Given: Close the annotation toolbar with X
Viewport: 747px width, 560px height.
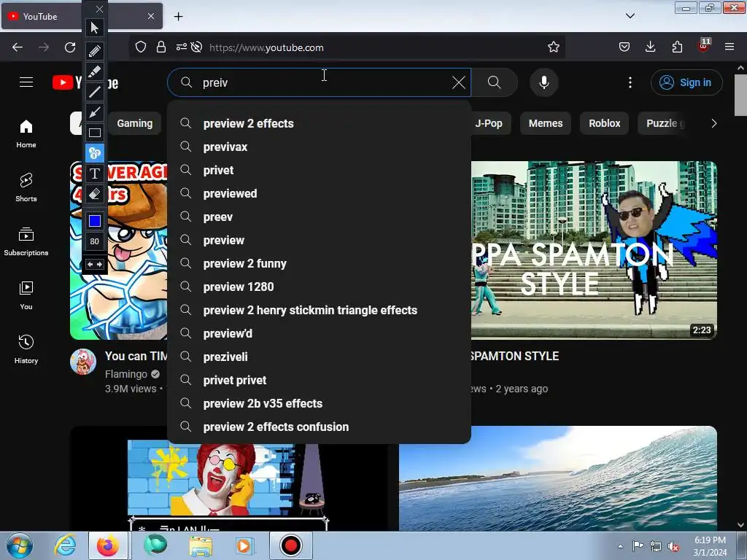Looking at the screenshot, I should [x=99, y=9].
